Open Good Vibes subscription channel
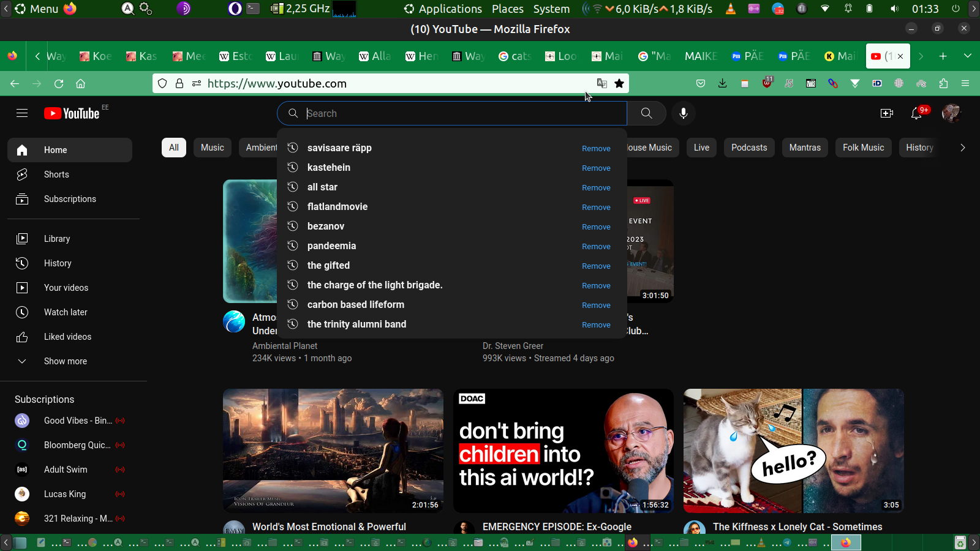 tap(70, 421)
